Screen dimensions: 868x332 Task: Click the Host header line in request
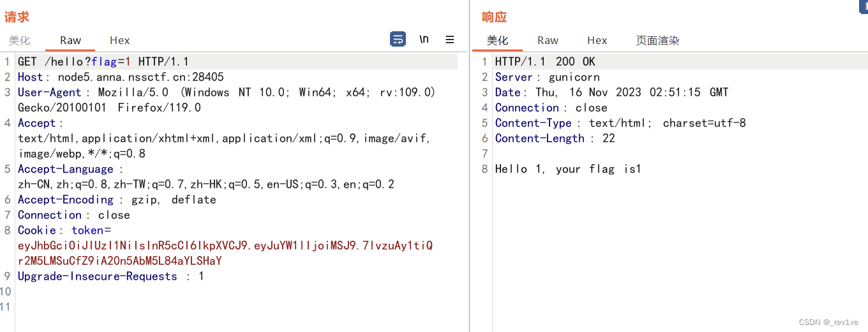tap(121, 77)
